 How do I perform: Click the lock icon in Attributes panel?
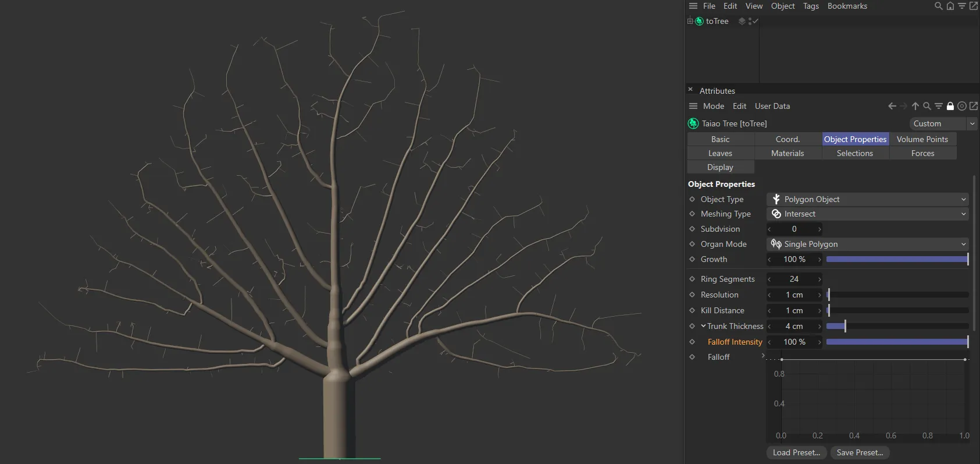[x=950, y=106]
